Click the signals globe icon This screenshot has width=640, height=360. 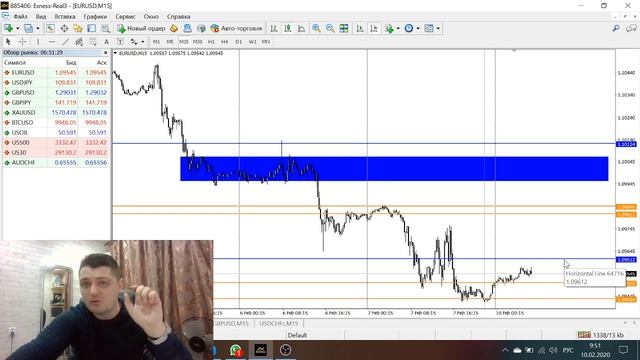201,28
